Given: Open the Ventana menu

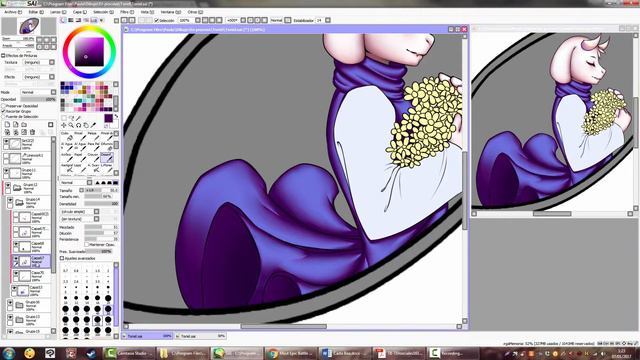Looking at the screenshot, I should pos(170,12).
